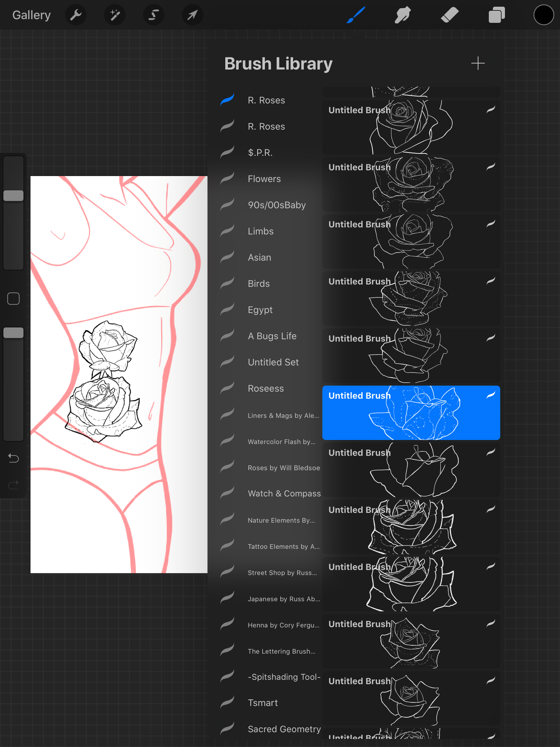Open the Layers panel
560x747 pixels.
point(496,15)
